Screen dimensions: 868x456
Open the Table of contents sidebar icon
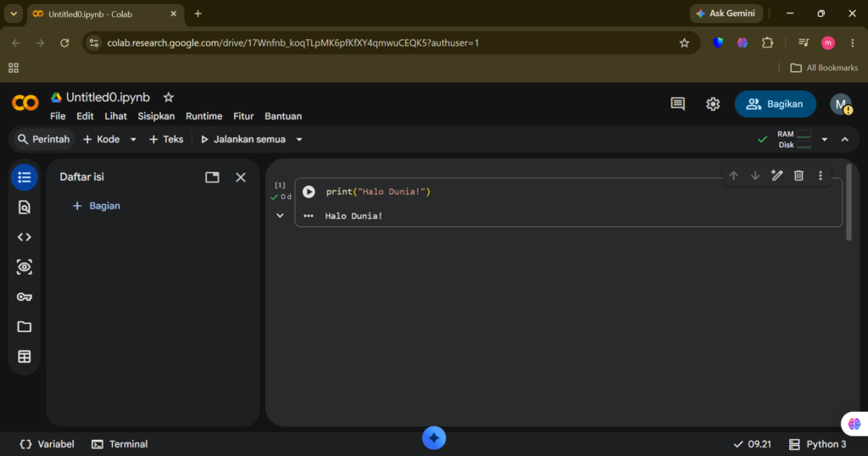pyautogui.click(x=25, y=178)
